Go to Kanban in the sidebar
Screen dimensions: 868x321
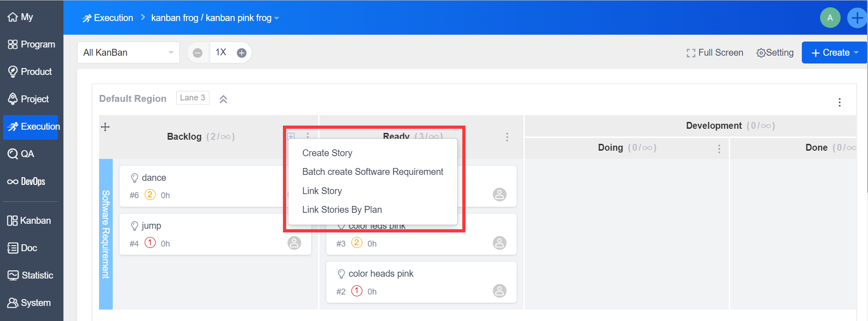[x=29, y=221]
